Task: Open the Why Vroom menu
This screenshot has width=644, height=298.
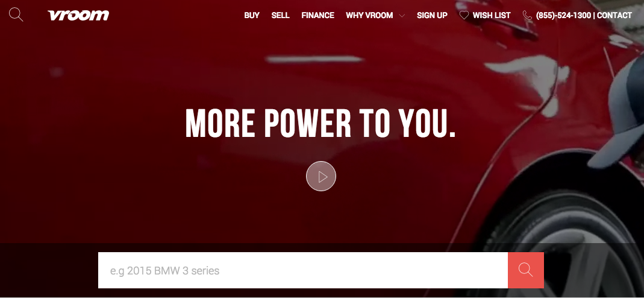Action: click(369, 15)
